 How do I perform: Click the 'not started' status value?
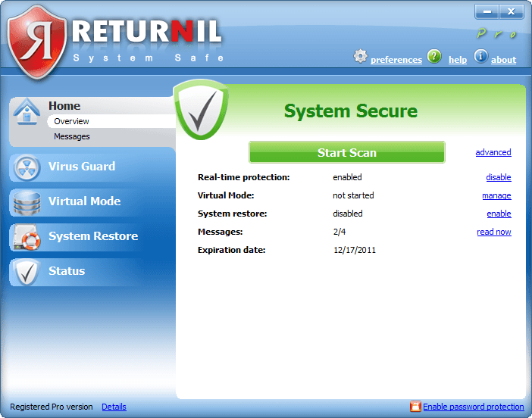coord(353,195)
